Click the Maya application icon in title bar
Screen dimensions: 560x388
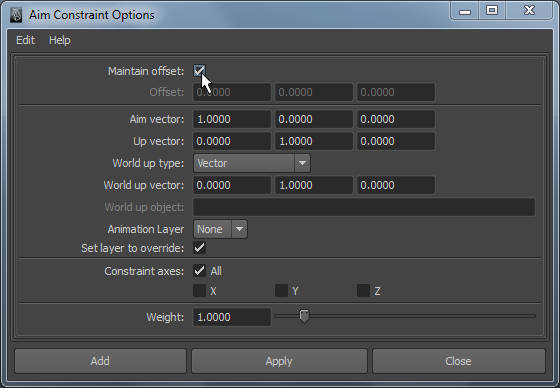(x=16, y=15)
